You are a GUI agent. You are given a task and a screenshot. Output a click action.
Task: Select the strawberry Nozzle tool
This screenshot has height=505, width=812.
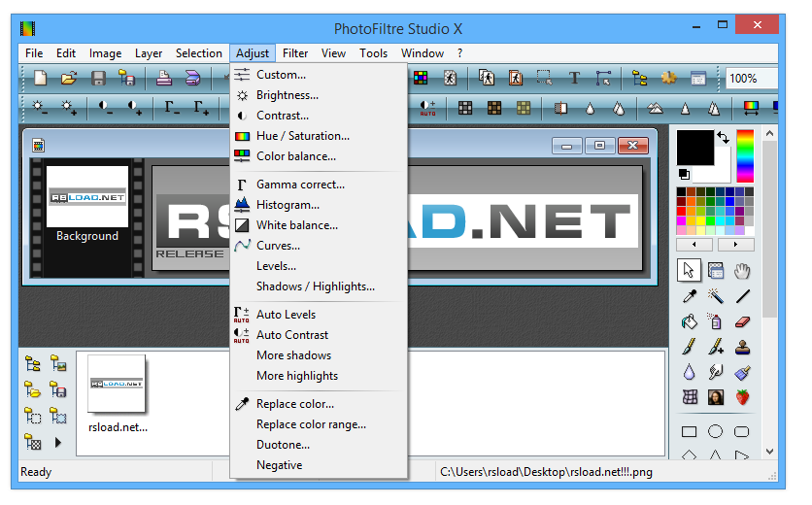[743, 397]
